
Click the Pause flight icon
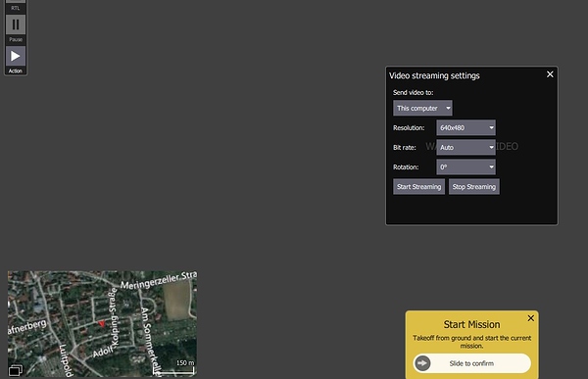(x=16, y=24)
